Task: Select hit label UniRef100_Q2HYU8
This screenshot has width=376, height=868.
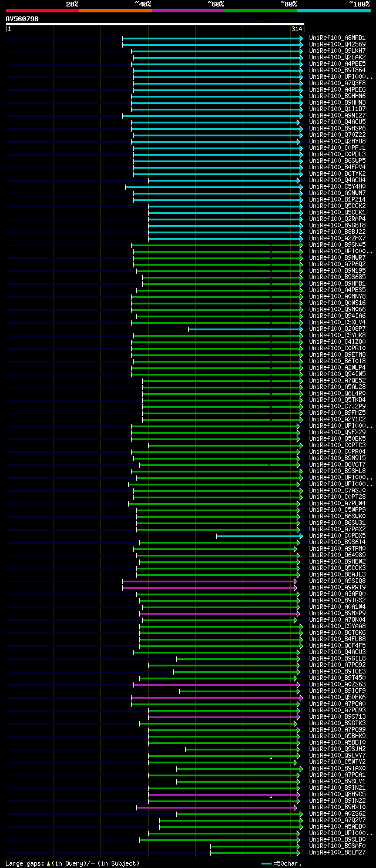Action: tap(337, 141)
